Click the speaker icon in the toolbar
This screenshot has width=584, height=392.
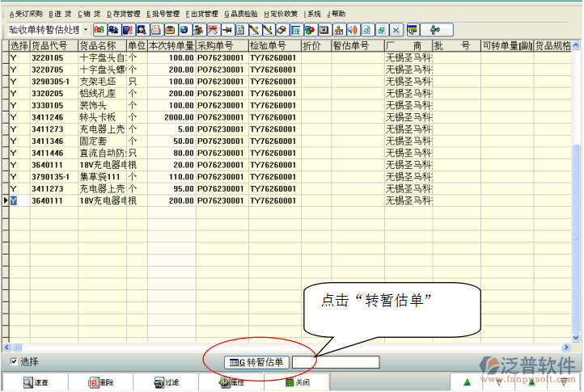point(352,30)
